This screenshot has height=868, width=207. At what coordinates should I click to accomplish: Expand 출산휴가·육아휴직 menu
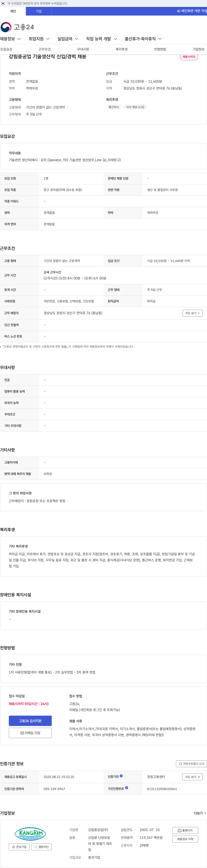click(x=143, y=39)
